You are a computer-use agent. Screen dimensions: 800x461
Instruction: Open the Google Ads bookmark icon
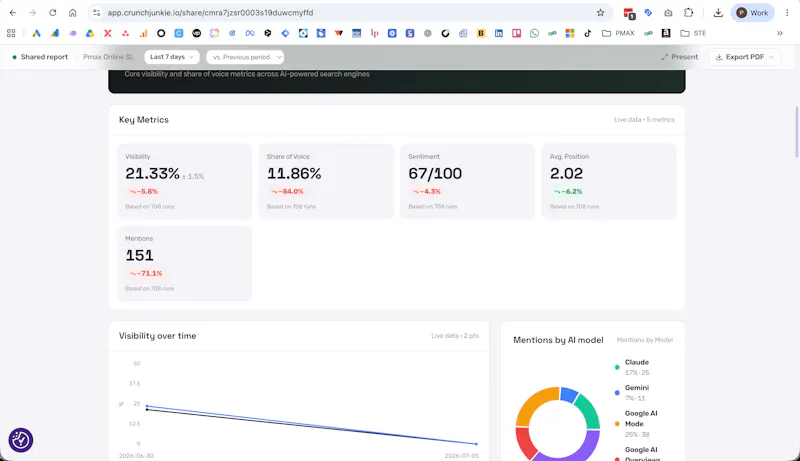tap(36, 33)
